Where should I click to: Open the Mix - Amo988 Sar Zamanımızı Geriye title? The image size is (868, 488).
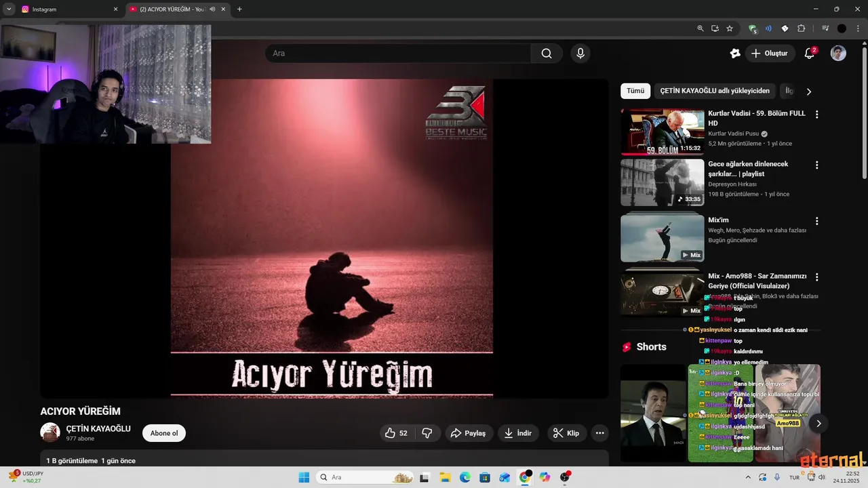point(757,281)
